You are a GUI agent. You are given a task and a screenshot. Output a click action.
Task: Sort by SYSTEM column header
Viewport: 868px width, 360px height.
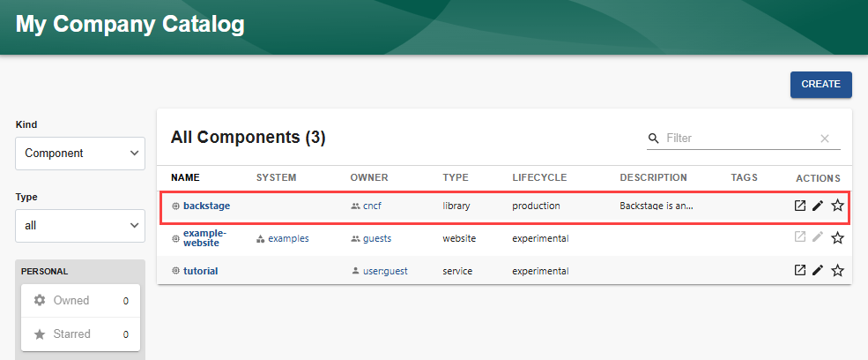coord(276,177)
